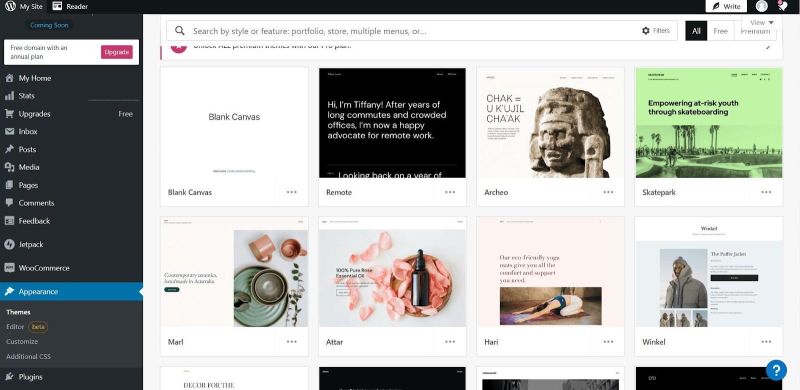
Task: Click the WooCommerce logo icon
Action: (x=9, y=268)
